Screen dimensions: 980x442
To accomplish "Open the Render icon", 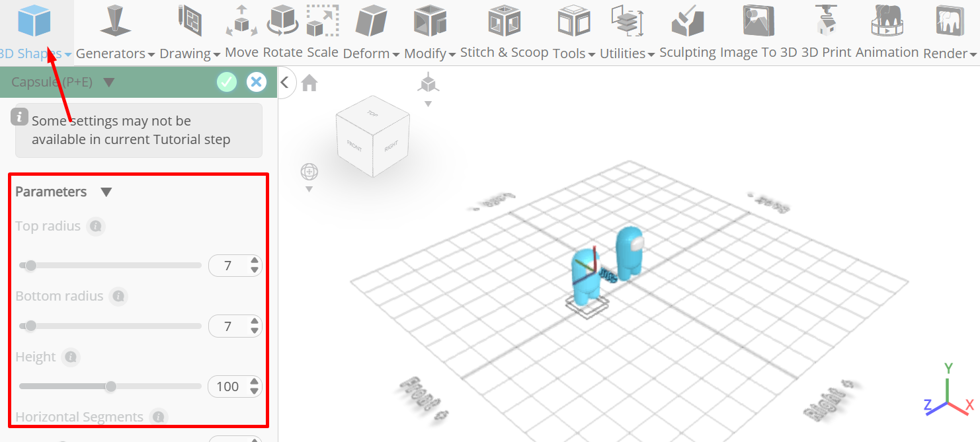I will pyautogui.click(x=950, y=20).
